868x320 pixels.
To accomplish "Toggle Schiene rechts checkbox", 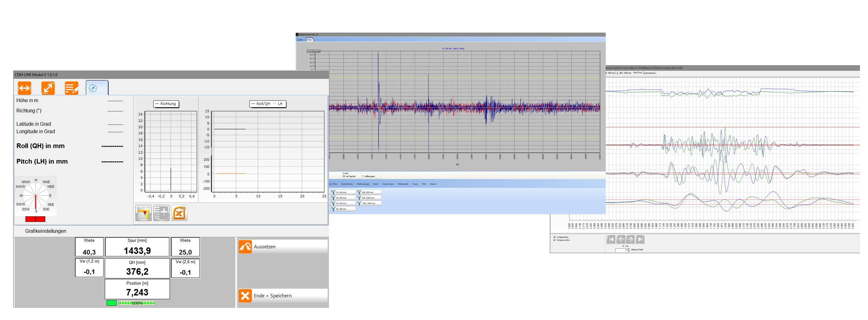I will coord(555,240).
